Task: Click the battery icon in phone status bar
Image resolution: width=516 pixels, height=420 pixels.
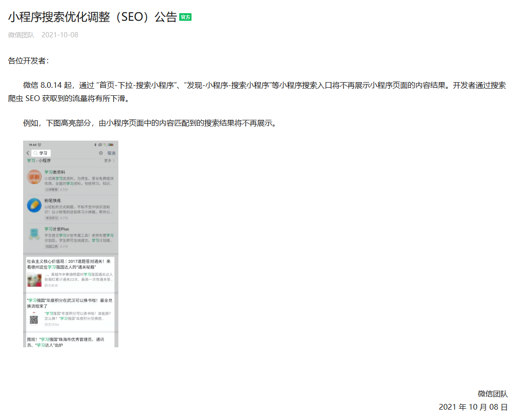Action: click(x=111, y=145)
